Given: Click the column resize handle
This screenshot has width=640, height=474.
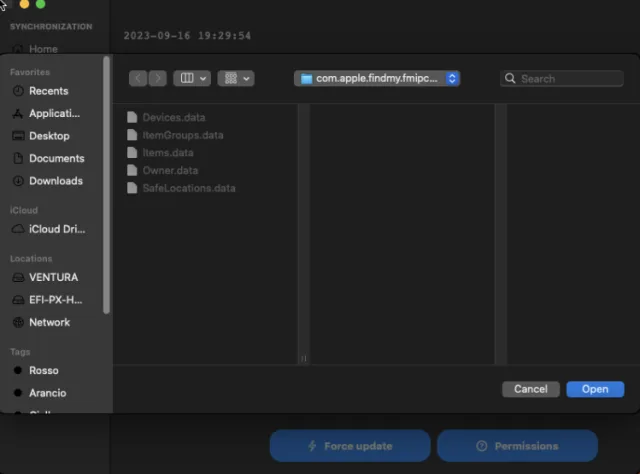Looking at the screenshot, I should 304,358.
